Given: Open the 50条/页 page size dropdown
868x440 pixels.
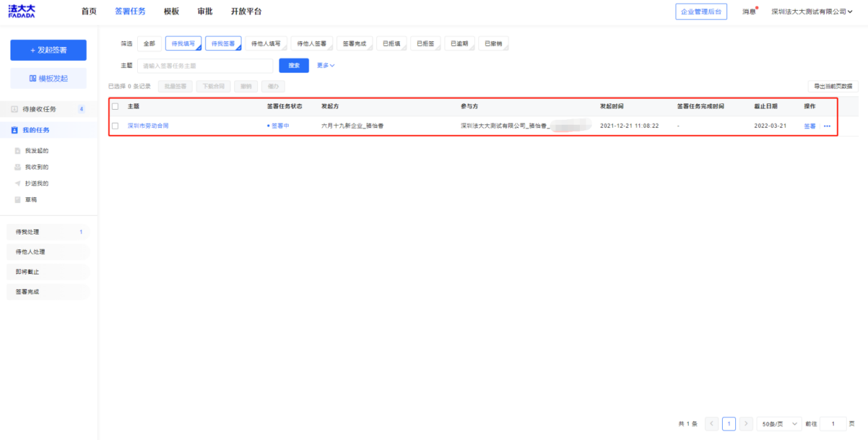Looking at the screenshot, I should point(778,424).
